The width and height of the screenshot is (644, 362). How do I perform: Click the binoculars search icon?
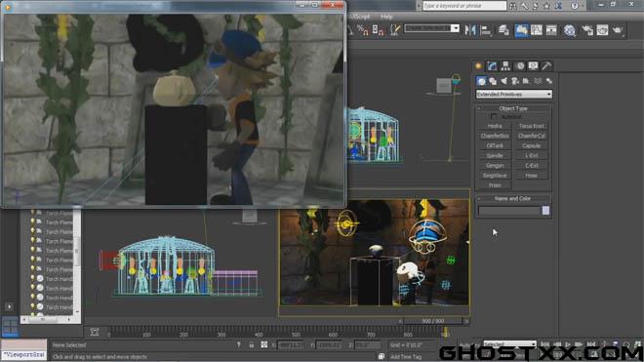(x=513, y=6)
